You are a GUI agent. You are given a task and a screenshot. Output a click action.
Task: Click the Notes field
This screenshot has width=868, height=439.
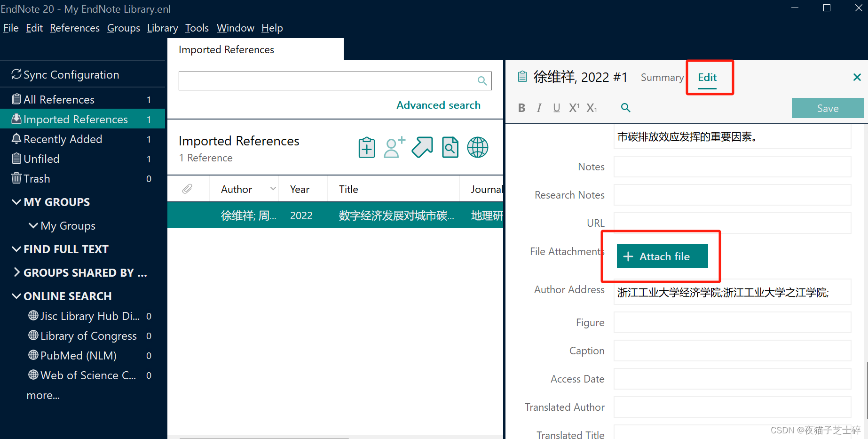tap(732, 167)
